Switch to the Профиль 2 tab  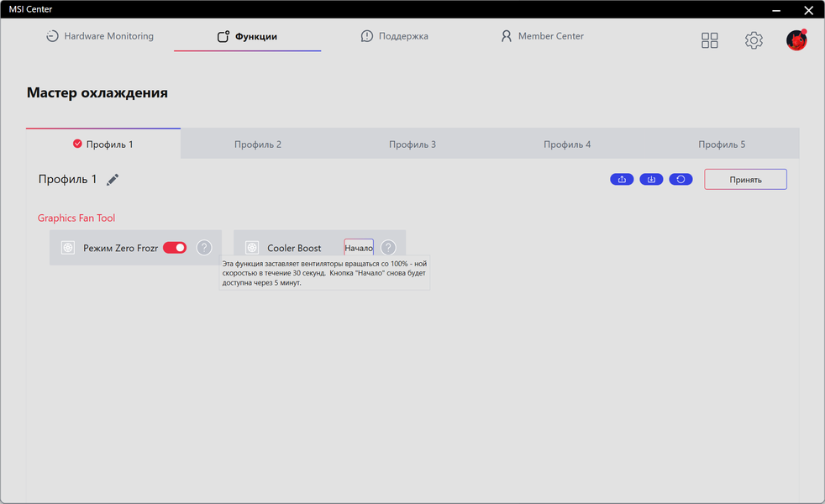coord(258,144)
